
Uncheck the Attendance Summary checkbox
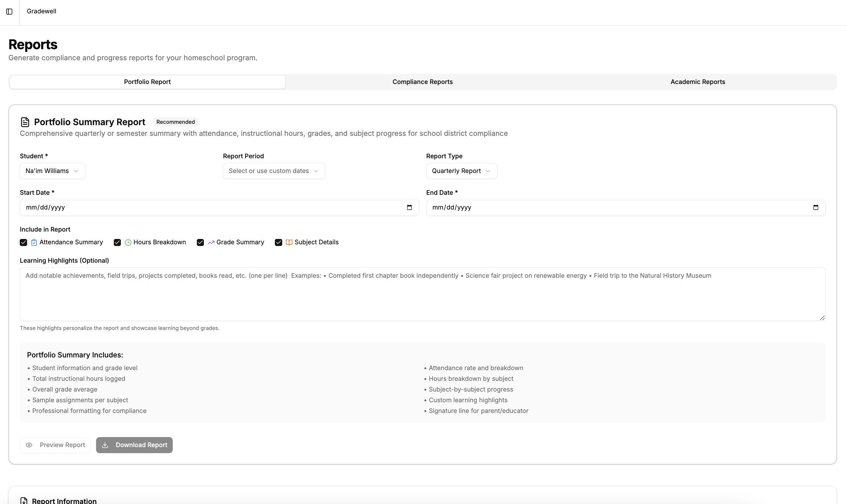coord(23,242)
